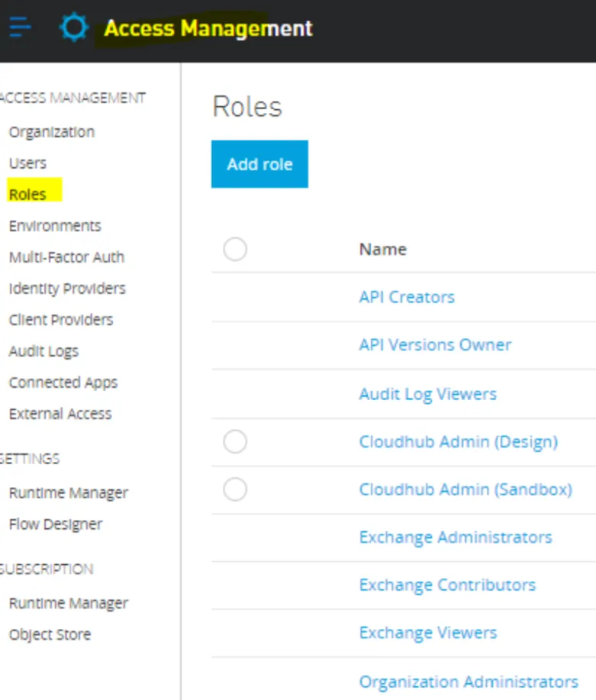Open the Exchange Administrators role
This screenshot has width=596, height=700.
(x=456, y=537)
